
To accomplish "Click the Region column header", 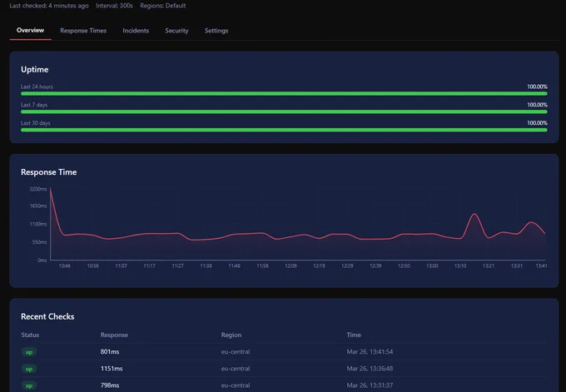I will point(231,335).
